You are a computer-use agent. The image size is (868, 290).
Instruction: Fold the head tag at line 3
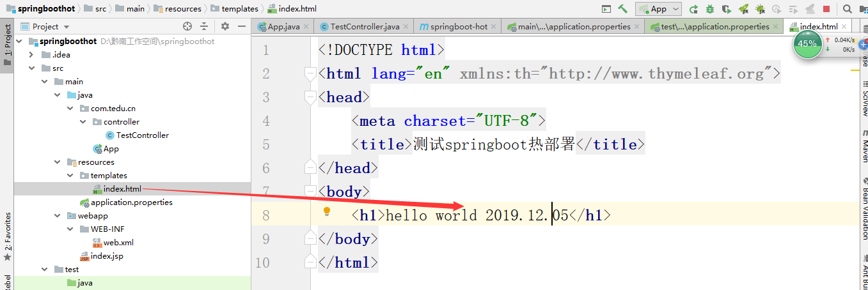point(311,97)
